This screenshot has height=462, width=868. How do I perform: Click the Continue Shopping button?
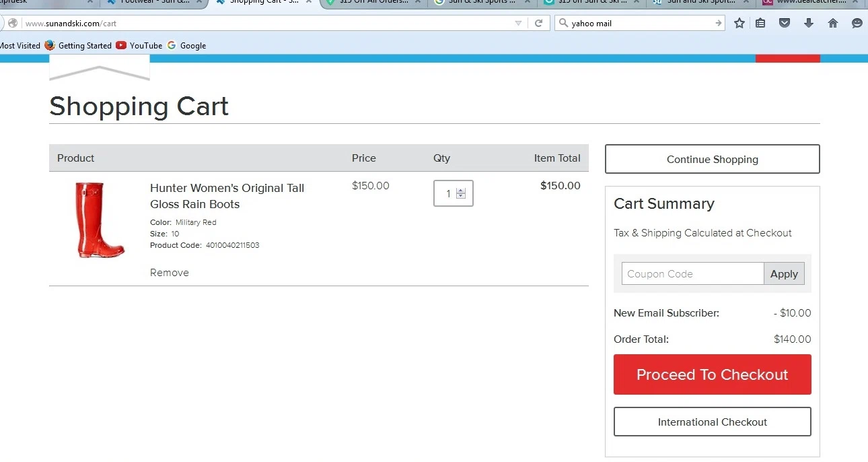click(713, 159)
